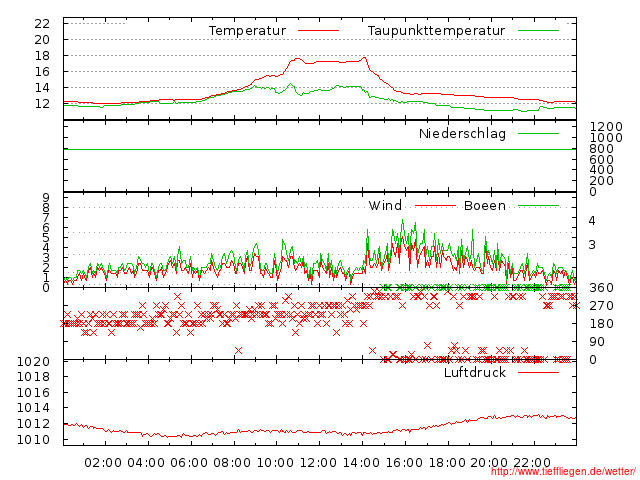Click the 1018 pressure axis value
640x480 pixels.
click(33, 376)
